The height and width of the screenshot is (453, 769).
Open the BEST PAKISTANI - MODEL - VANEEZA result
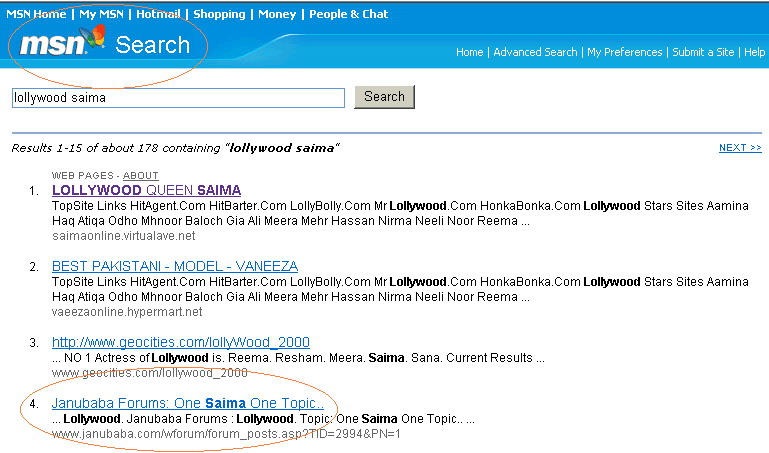click(x=175, y=266)
